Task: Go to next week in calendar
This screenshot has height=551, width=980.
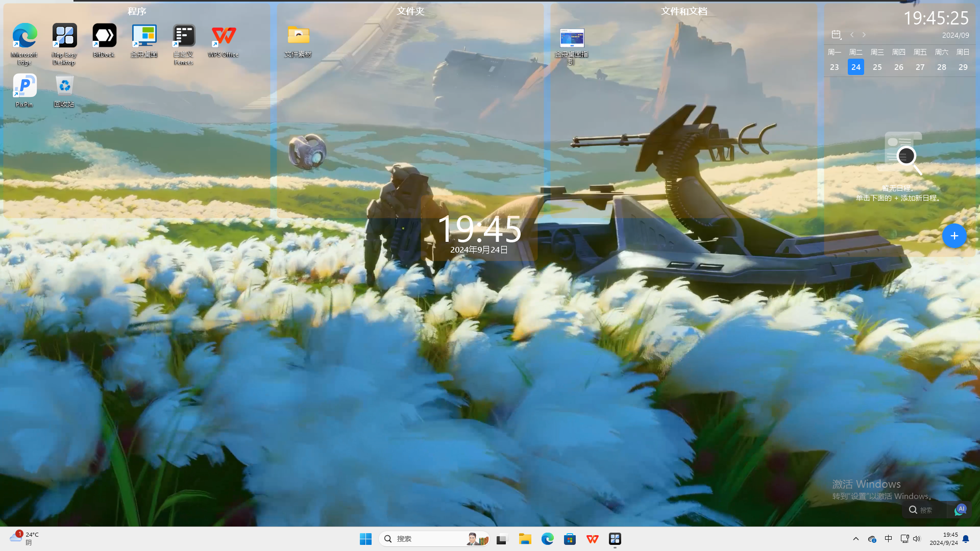Action: click(864, 35)
